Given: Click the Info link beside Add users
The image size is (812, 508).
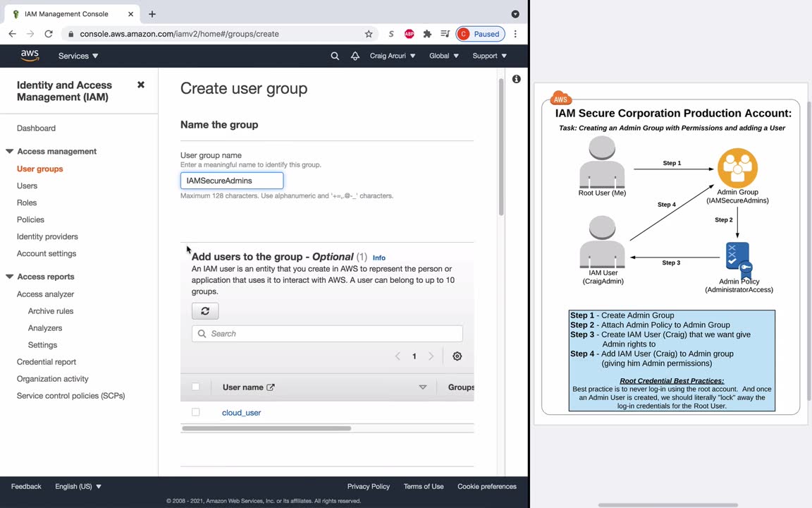Looking at the screenshot, I should pyautogui.click(x=379, y=258).
